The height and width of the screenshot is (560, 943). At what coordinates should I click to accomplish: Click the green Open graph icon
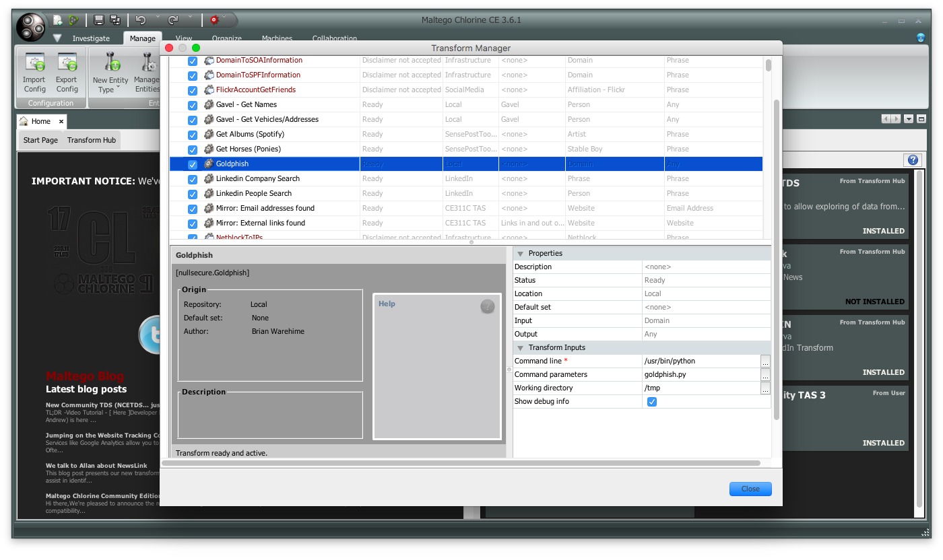tap(73, 20)
